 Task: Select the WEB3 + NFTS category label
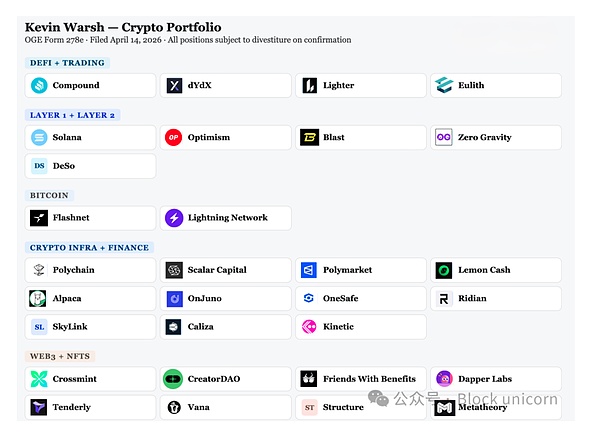pyautogui.click(x=62, y=356)
